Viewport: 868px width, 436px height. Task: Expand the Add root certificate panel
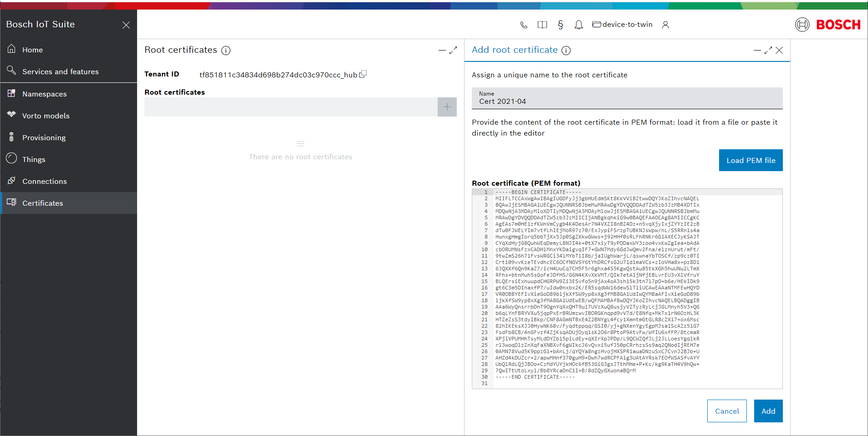(x=768, y=51)
